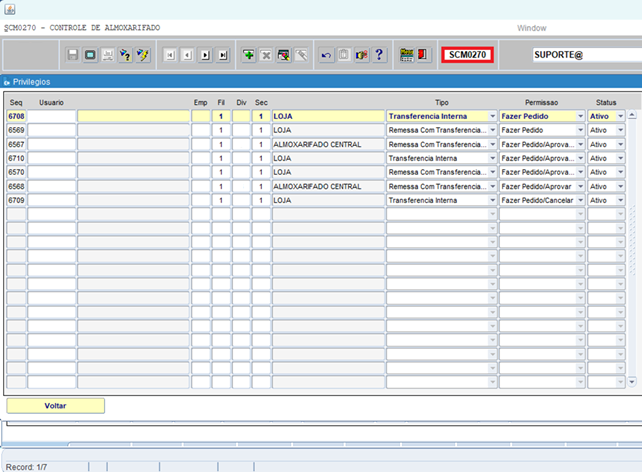The image size is (642, 472).
Task: Open Tipo dropdown for Seq 6570
Action: coord(493,172)
